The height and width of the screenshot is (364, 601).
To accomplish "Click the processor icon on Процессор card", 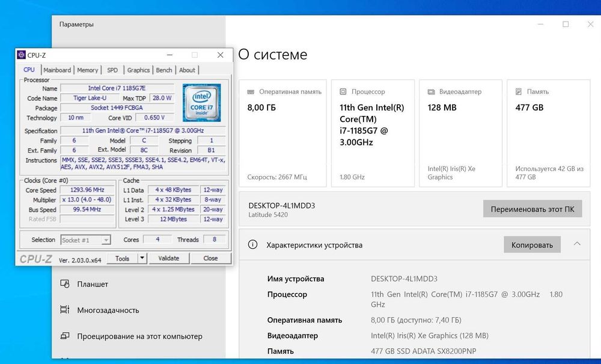I will pyautogui.click(x=343, y=91).
